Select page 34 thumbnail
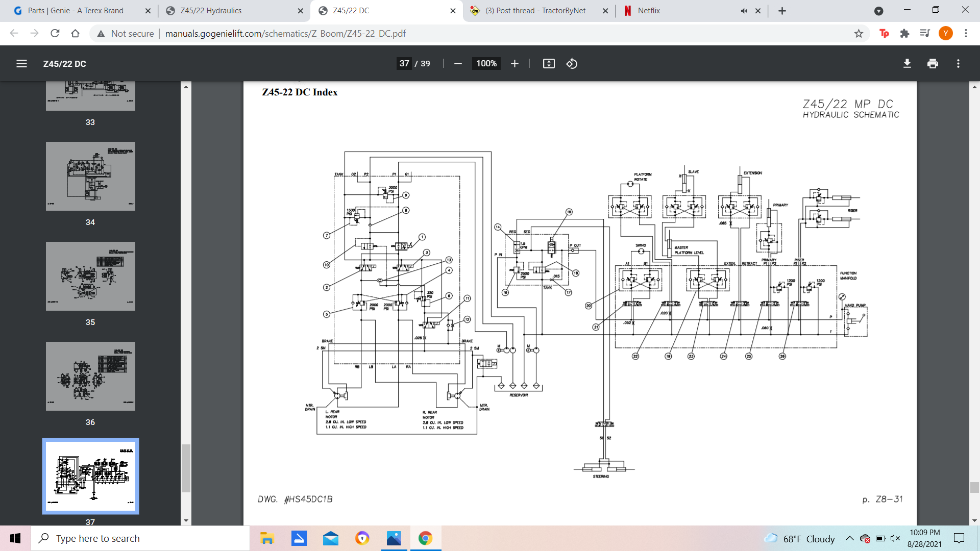Viewport: 980px width, 551px height. click(90, 176)
